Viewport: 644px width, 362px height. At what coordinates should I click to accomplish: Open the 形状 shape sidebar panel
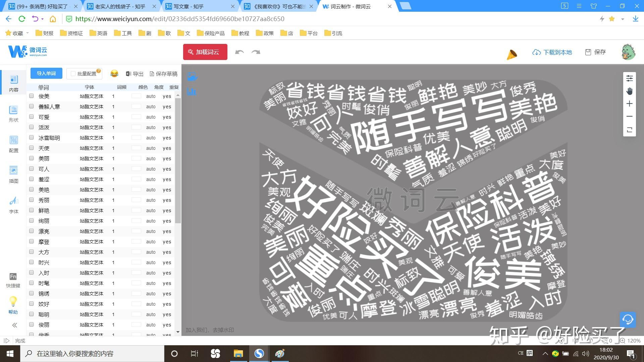tap(13, 114)
